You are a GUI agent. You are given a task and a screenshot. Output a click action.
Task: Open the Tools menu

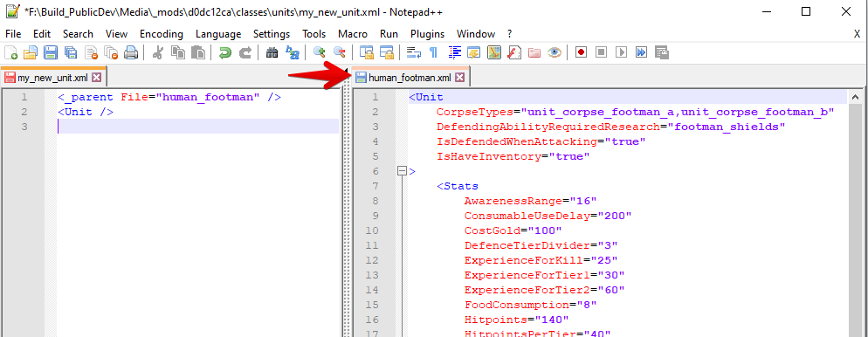[313, 34]
